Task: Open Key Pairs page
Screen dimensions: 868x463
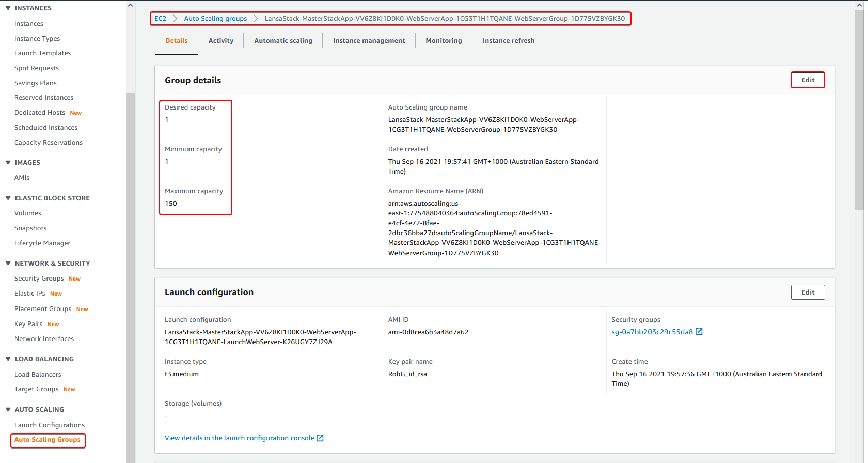Action: click(x=28, y=324)
